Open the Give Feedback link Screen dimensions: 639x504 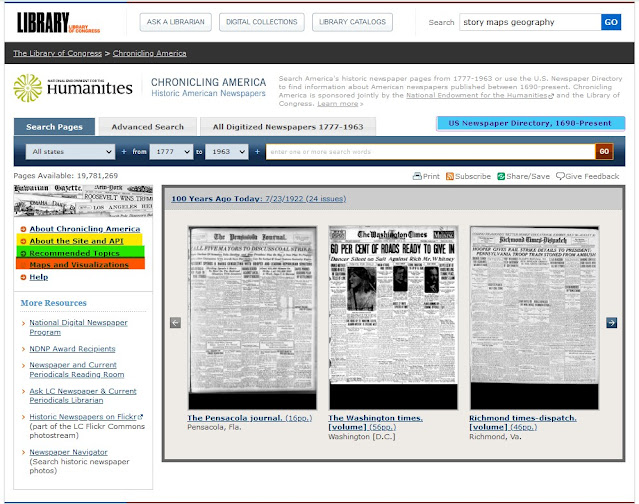coord(588,176)
